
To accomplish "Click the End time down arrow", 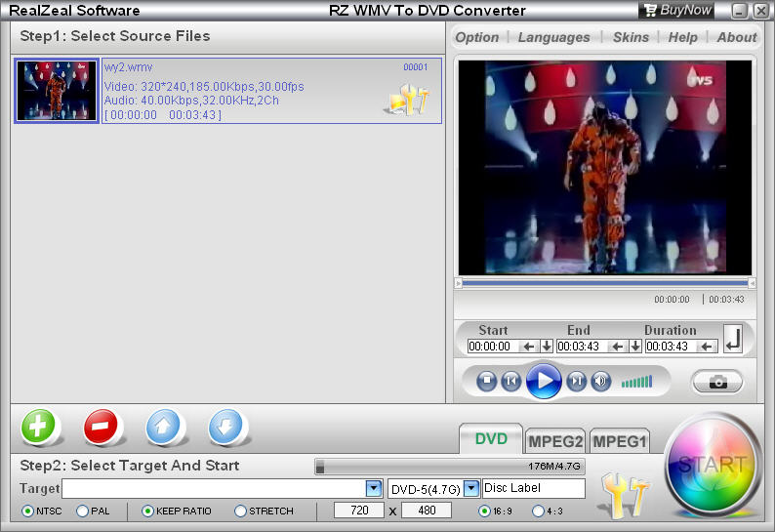I will coord(635,347).
